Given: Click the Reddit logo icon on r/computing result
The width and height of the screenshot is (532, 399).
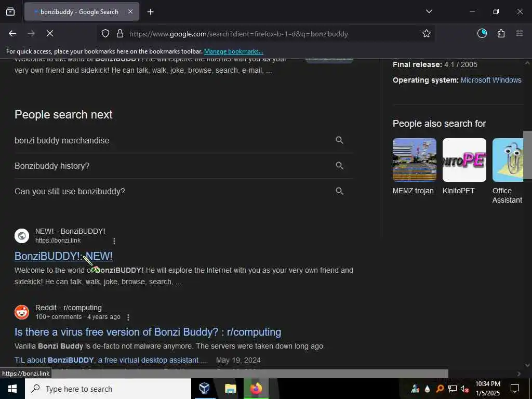Looking at the screenshot, I should [22, 312].
